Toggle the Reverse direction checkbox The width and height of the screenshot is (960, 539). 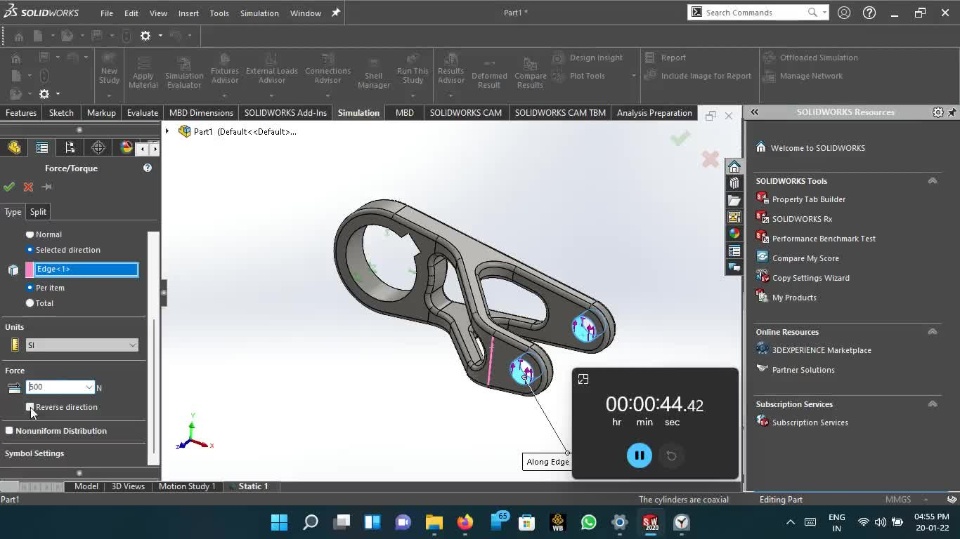coord(29,407)
